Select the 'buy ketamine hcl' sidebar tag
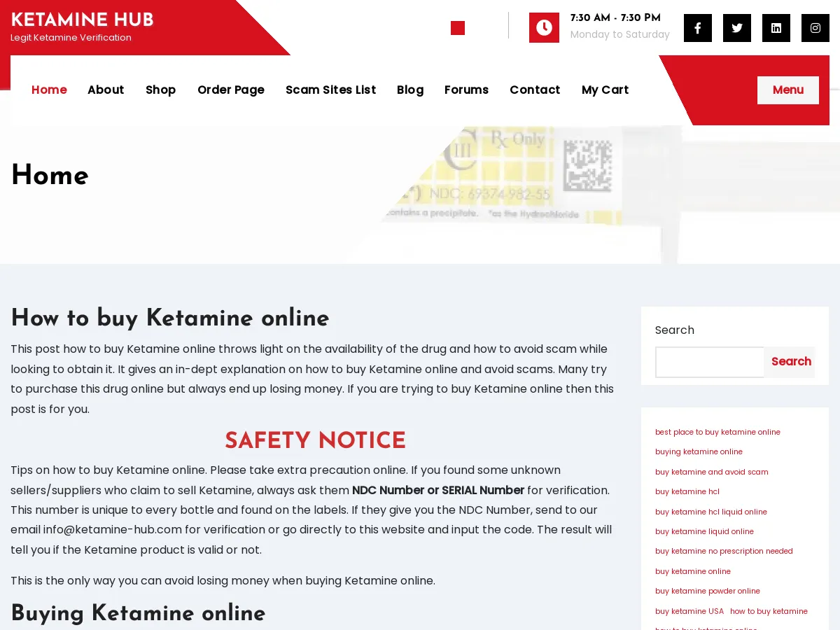The image size is (840, 630). point(687,491)
